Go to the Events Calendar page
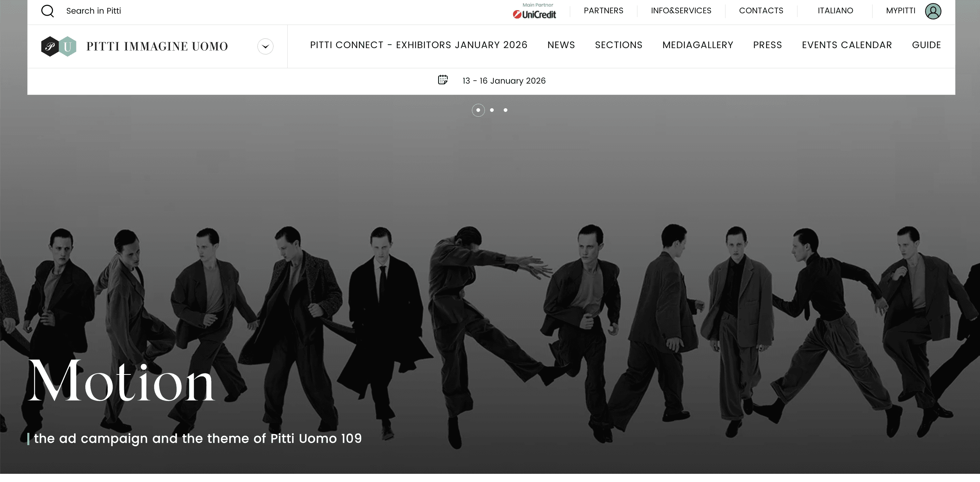Screen dimensions: 980x482 coord(847,45)
